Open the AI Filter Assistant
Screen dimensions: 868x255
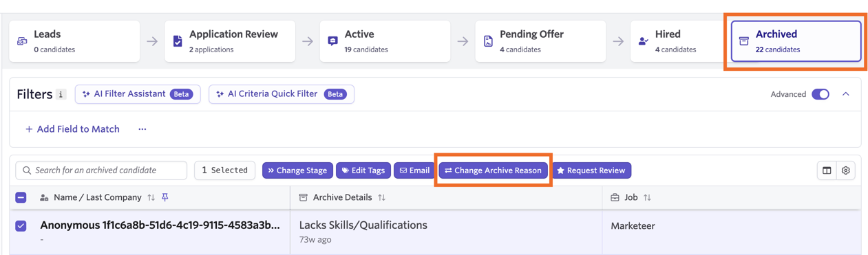click(x=138, y=94)
